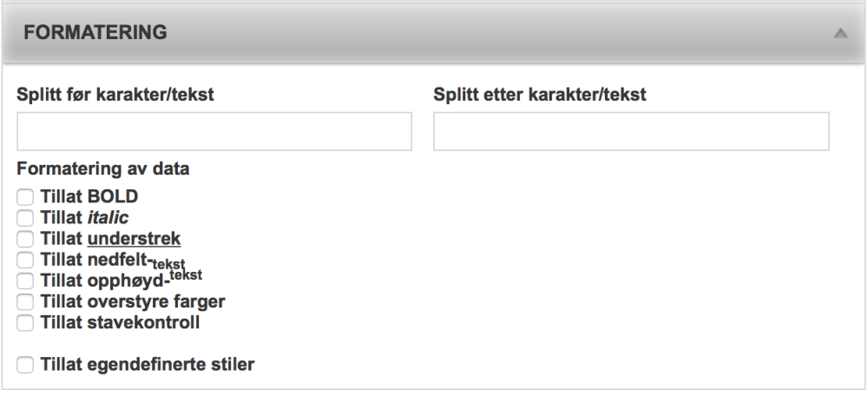Enable the 'Tillat BOLD' checkbox
Image resolution: width=868 pixels, height=397 pixels.
[x=25, y=196]
